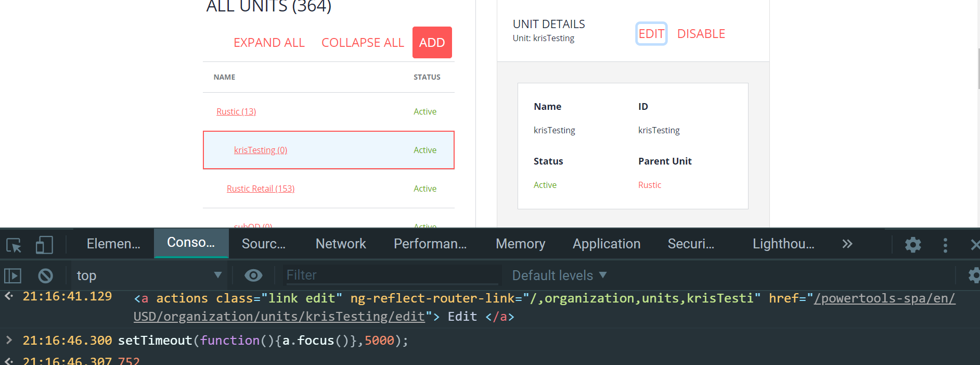Image resolution: width=980 pixels, height=365 pixels.
Task: Open console settings gear below the tabs
Action: point(974,275)
